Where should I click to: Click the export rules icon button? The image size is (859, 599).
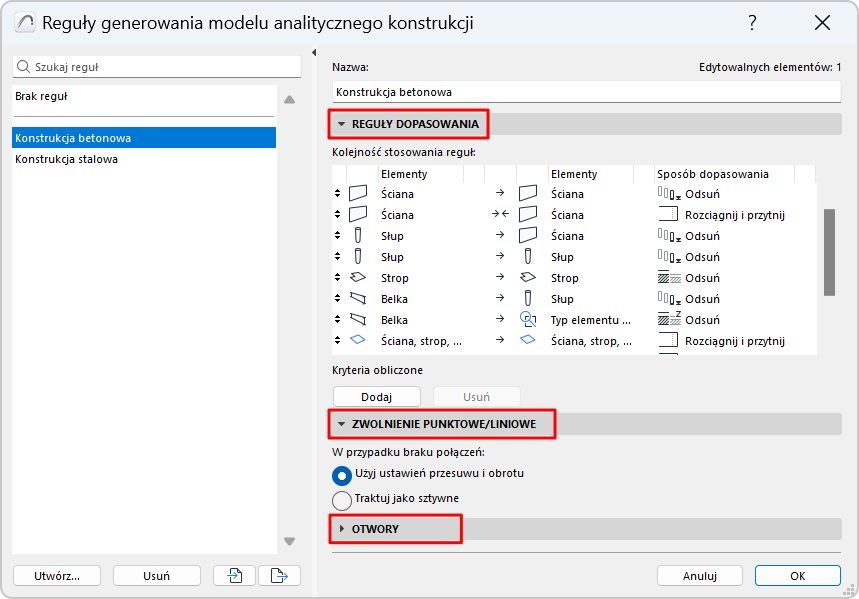click(279, 575)
